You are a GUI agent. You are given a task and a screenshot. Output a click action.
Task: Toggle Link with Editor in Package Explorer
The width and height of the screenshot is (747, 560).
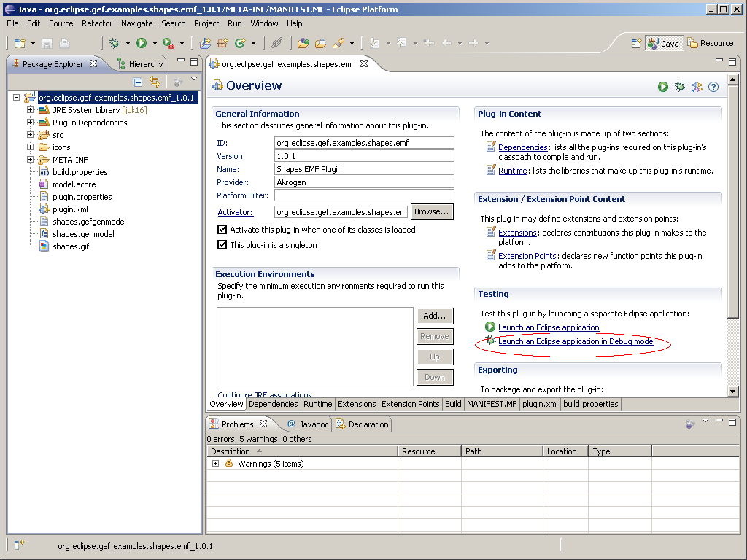[154, 82]
